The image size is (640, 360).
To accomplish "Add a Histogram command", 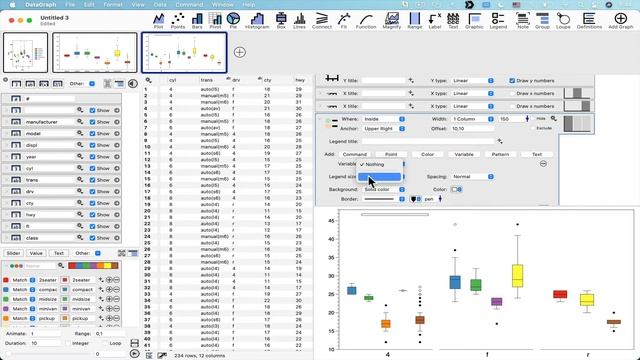I will 257,20.
